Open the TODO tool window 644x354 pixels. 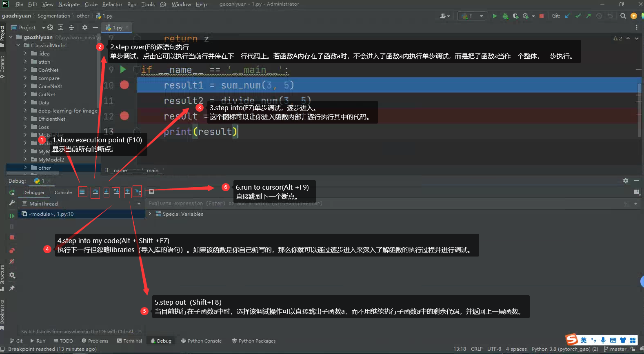click(63, 341)
